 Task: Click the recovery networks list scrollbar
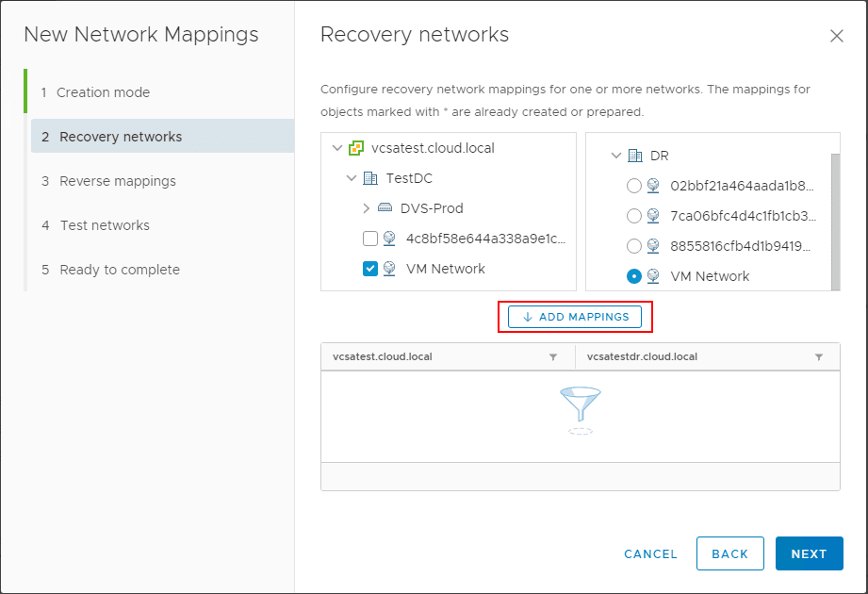(x=835, y=221)
